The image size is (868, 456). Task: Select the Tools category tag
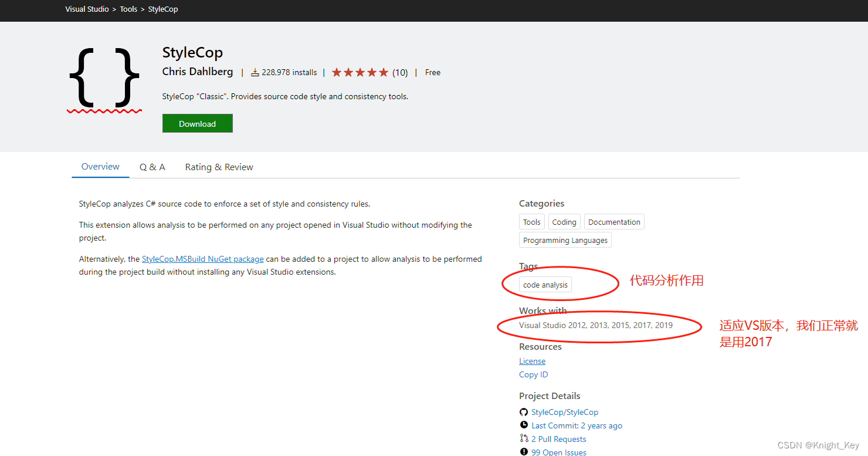pyautogui.click(x=532, y=222)
